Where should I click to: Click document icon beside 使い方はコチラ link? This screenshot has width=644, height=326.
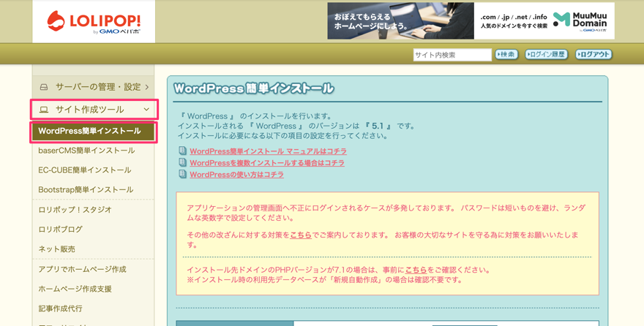[183, 173]
